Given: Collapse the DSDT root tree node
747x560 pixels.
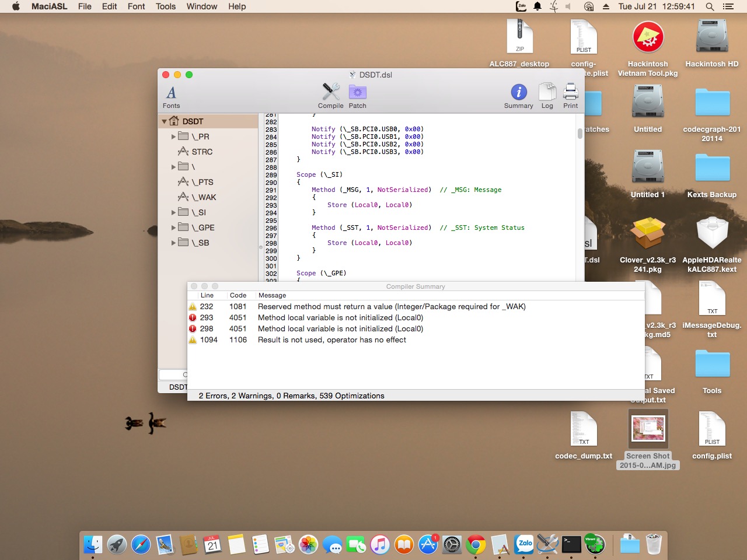Looking at the screenshot, I should (x=165, y=121).
